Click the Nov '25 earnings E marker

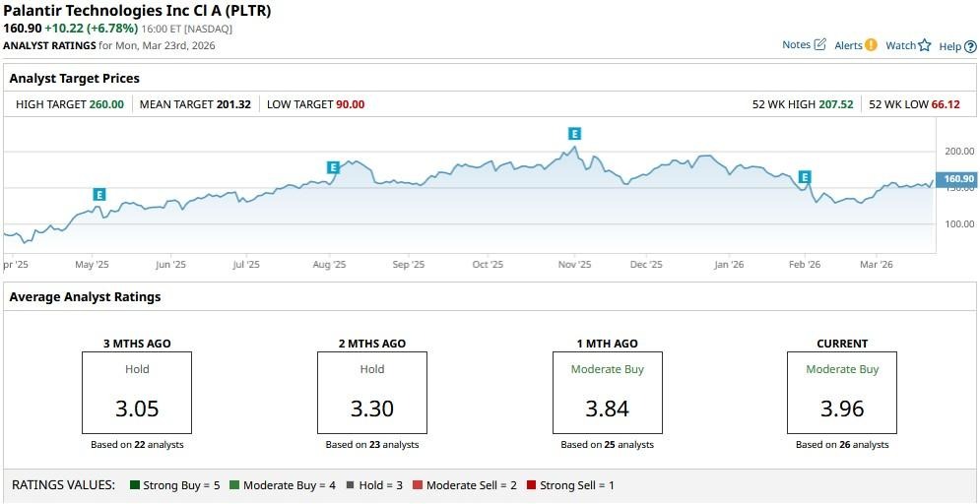tap(574, 133)
